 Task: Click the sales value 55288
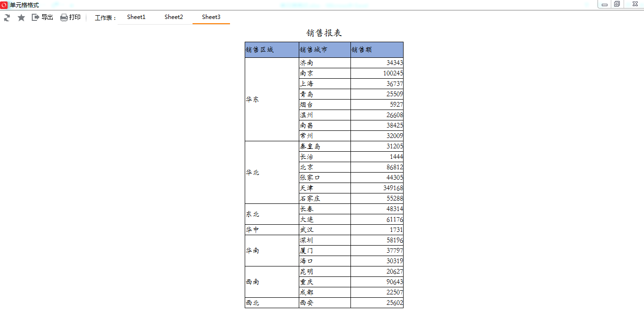(x=395, y=199)
